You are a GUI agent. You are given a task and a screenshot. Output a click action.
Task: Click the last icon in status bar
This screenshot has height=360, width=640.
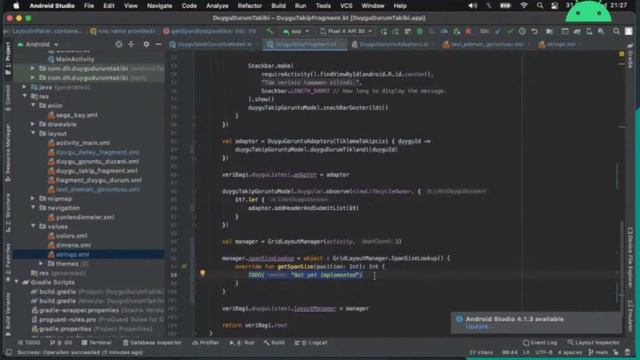[627, 352]
